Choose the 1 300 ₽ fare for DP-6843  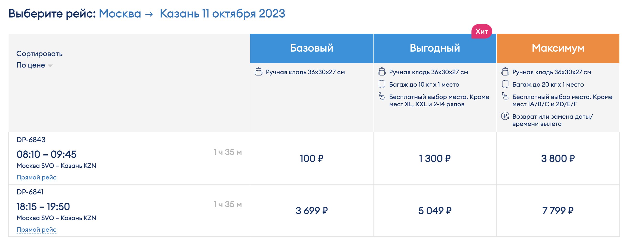[x=435, y=158]
